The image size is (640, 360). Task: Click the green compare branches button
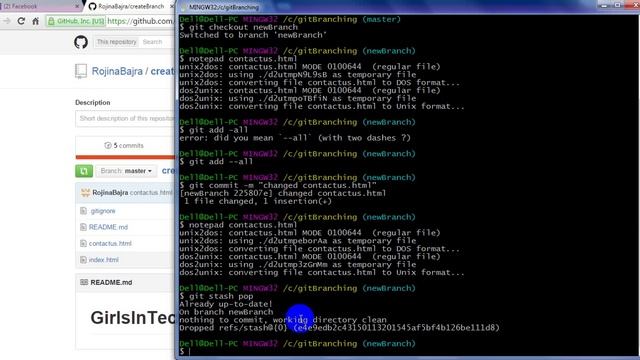click(x=84, y=171)
